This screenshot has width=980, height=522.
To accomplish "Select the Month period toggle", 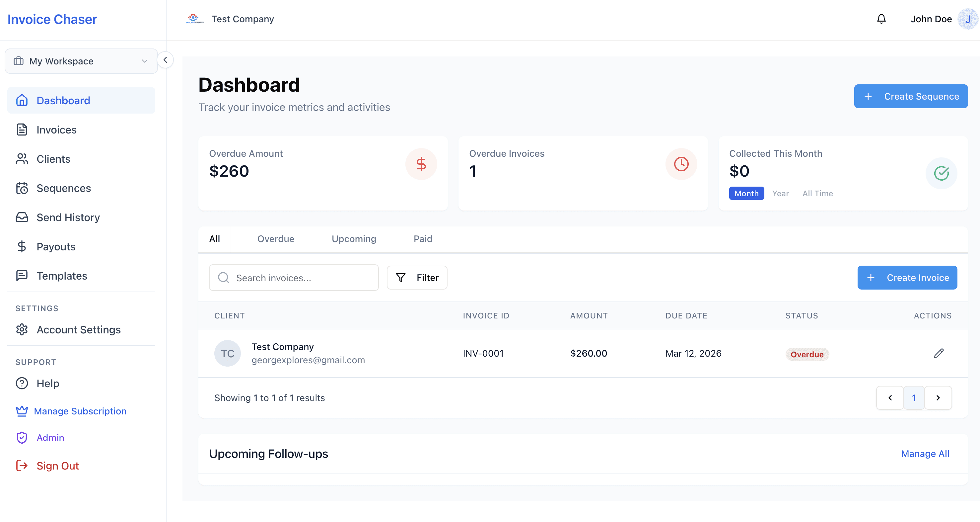I will [746, 193].
